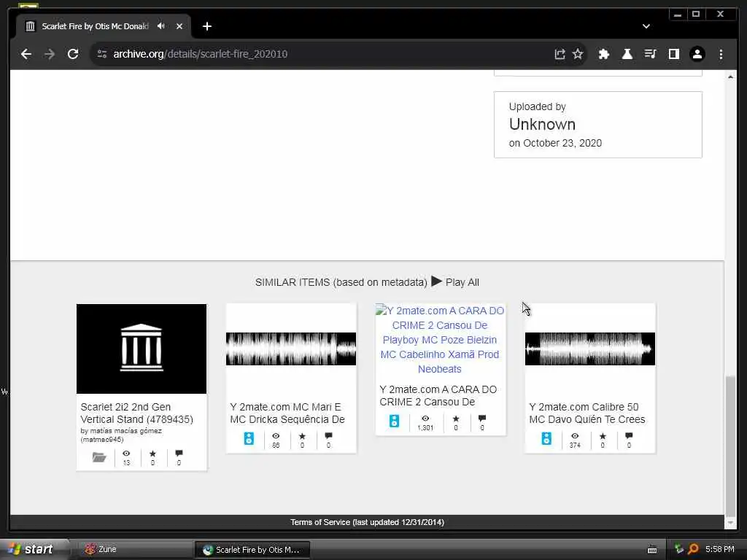Click views eye icon showing 1,301
Viewport: 747px width, 560px height.
click(425, 418)
